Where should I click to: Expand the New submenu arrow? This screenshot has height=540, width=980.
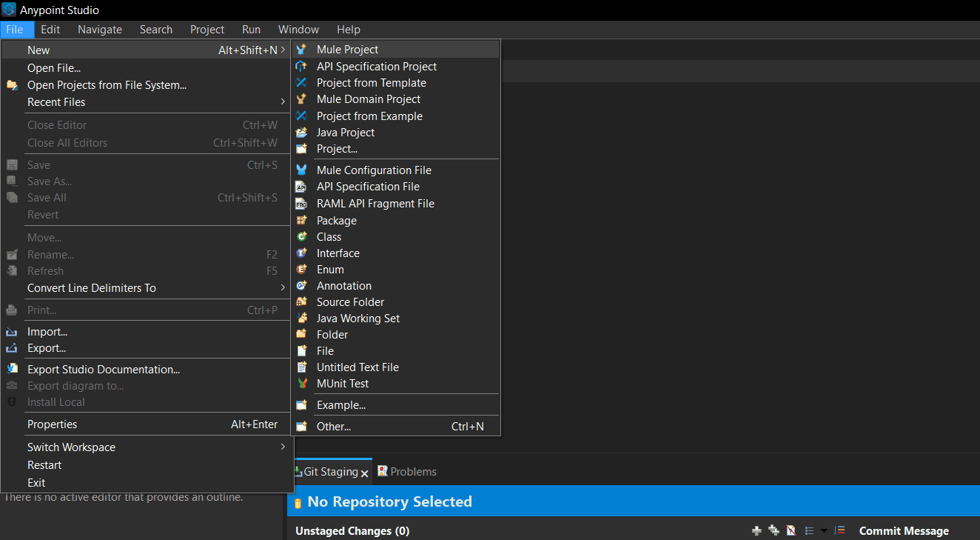coord(283,50)
